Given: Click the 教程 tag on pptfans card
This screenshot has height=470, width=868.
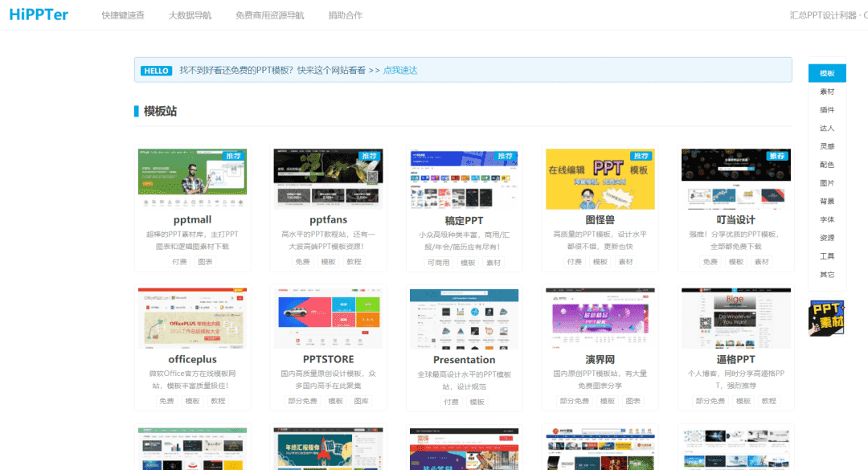Looking at the screenshot, I should (354, 262).
